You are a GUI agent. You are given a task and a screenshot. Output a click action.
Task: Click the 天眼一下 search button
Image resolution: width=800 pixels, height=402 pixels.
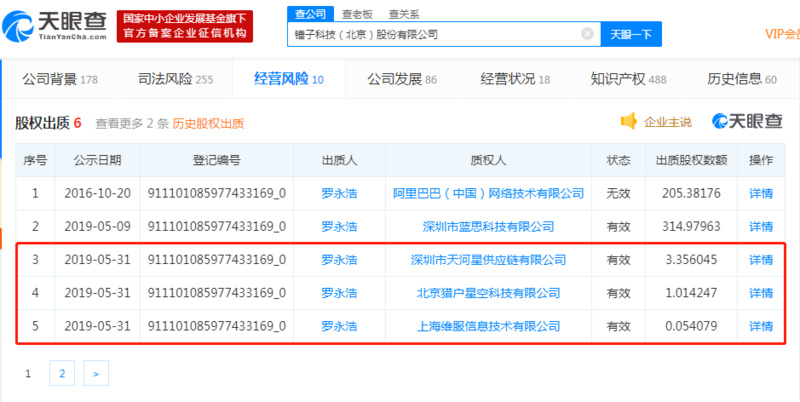click(631, 34)
